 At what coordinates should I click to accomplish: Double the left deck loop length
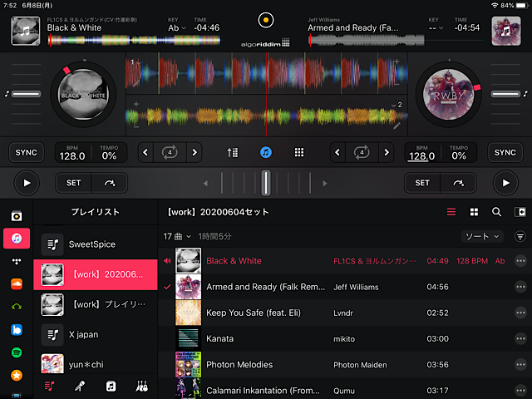point(194,152)
